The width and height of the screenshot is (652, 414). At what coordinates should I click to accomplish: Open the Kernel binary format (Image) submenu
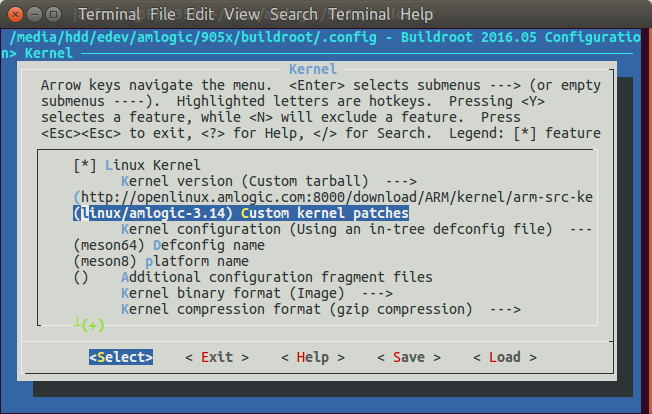pyautogui.click(x=257, y=293)
